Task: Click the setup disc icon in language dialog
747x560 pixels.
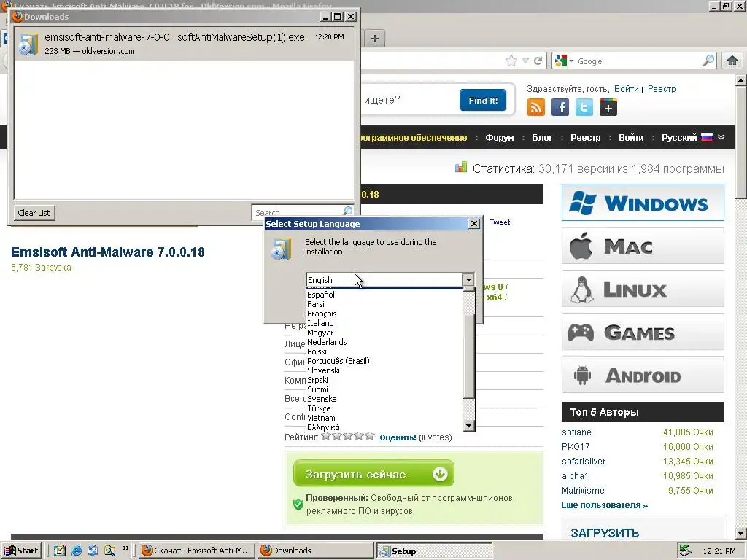Action: click(x=281, y=249)
